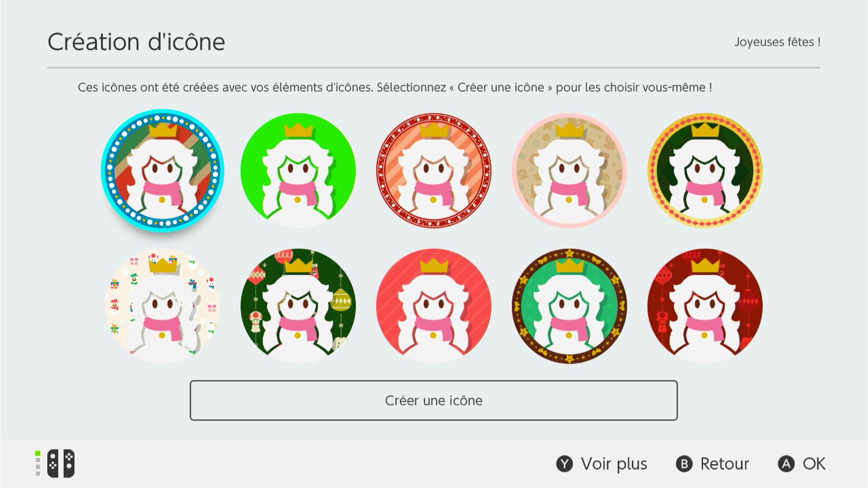The image size is (868, 488).
Task: Choose the icon with gold diamond-patterned frame
Action: coord(705,171)
